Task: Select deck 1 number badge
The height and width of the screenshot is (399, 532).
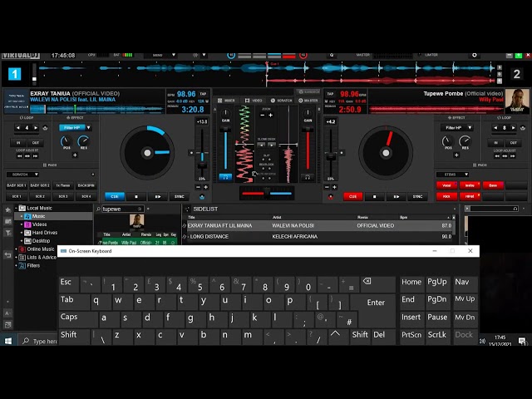Action: point(15,74)
